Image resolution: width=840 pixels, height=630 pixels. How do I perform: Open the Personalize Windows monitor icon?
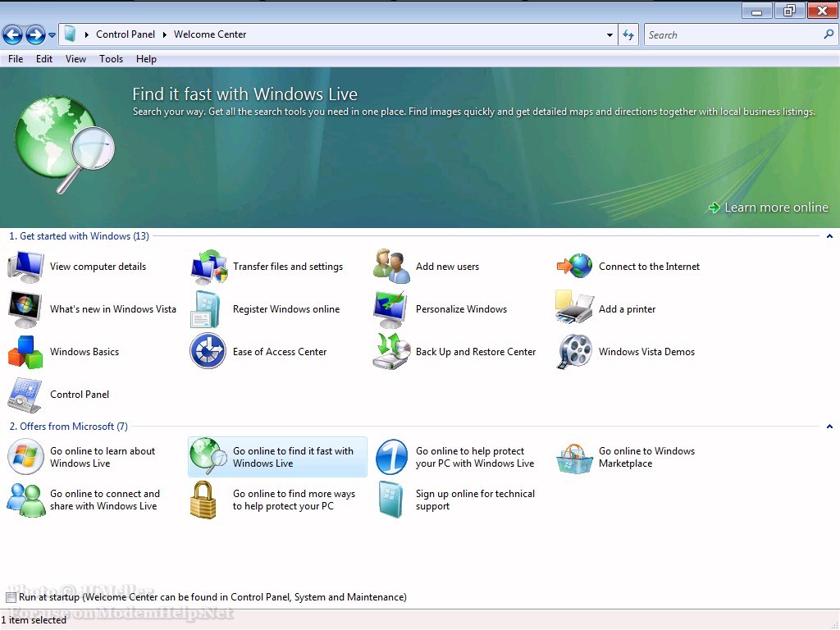click(x=391, y=309)
